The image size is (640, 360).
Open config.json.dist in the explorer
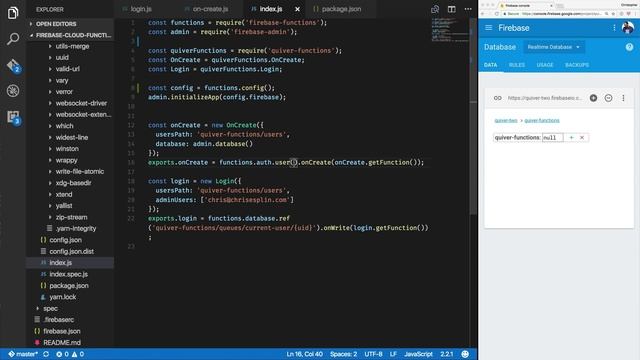[x=70, y=251]
